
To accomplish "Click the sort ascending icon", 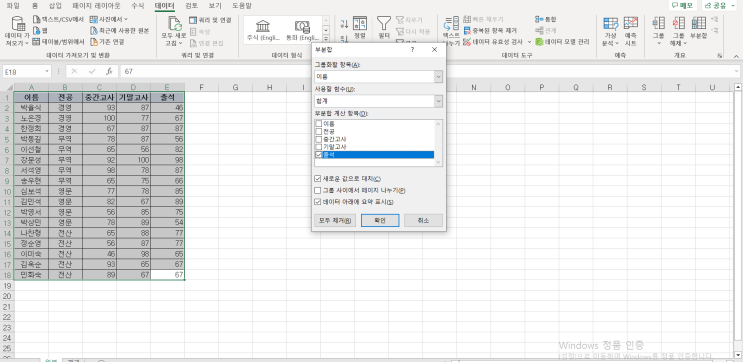I will pos(344,24).
